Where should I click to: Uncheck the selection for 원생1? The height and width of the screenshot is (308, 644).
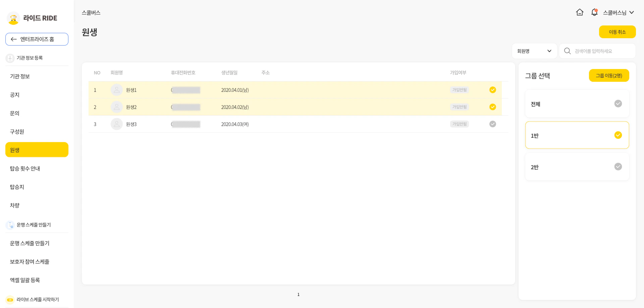(x=492, y=90)
